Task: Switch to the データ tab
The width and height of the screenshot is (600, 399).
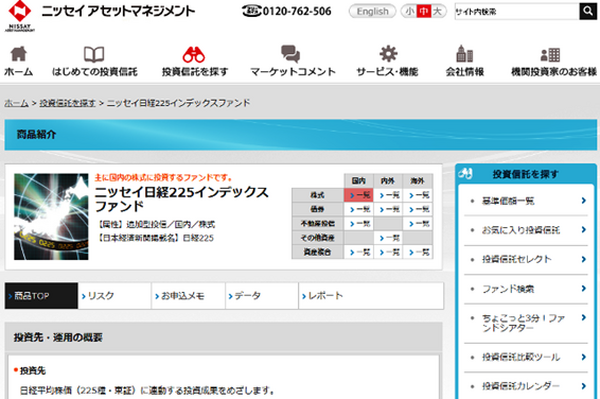Action: pyautogui.click(x=262, y=296)
